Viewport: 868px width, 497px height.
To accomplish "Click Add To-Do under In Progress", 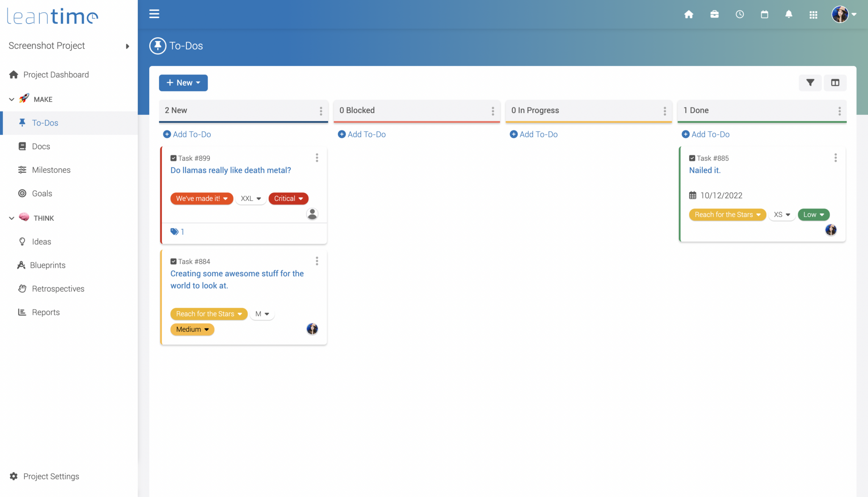I will pos(534,134).
